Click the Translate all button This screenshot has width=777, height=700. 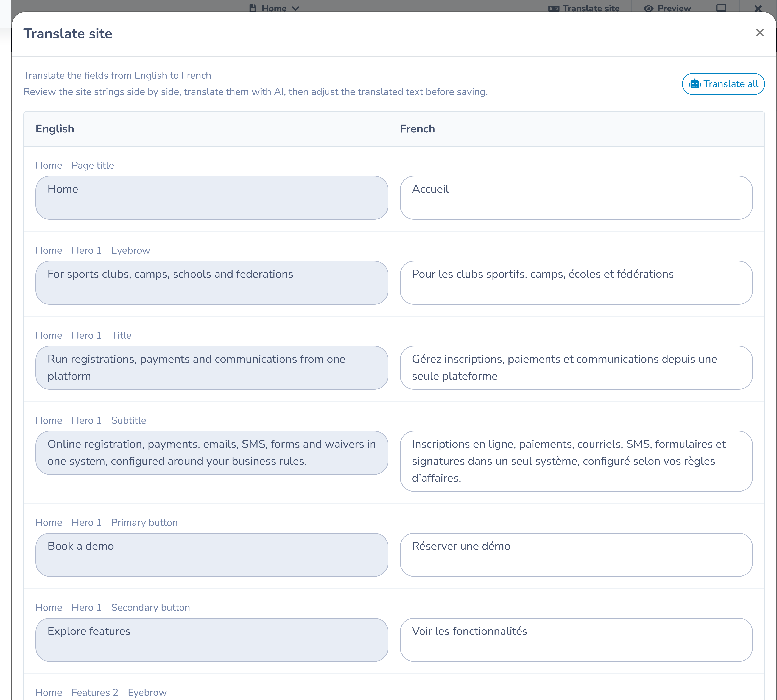[x=723, y=84]
